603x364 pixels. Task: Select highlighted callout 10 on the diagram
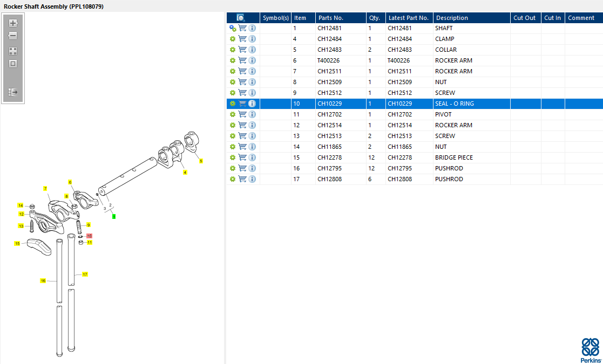89,236
